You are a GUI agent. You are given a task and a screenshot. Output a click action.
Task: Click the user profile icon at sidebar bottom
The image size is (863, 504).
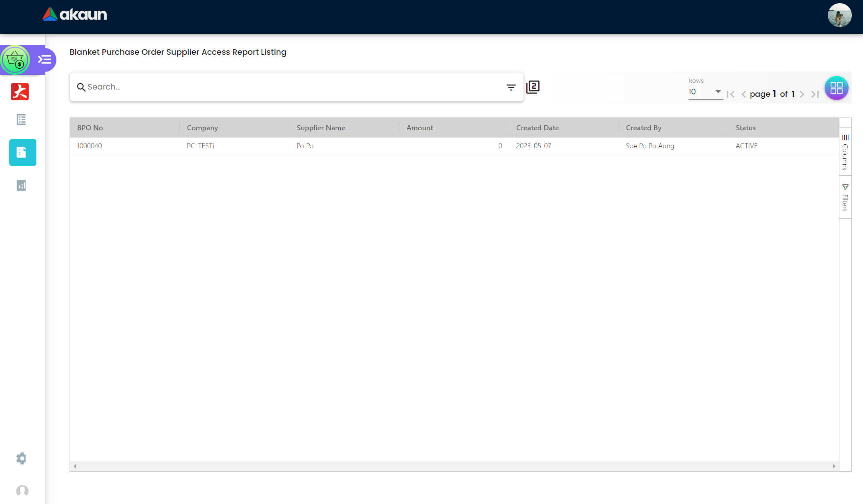pos(22,490)
